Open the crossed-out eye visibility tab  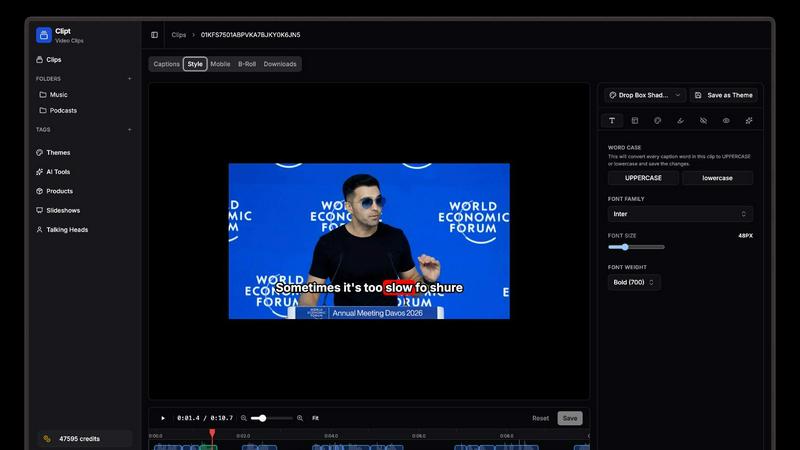tap(703, 120)
